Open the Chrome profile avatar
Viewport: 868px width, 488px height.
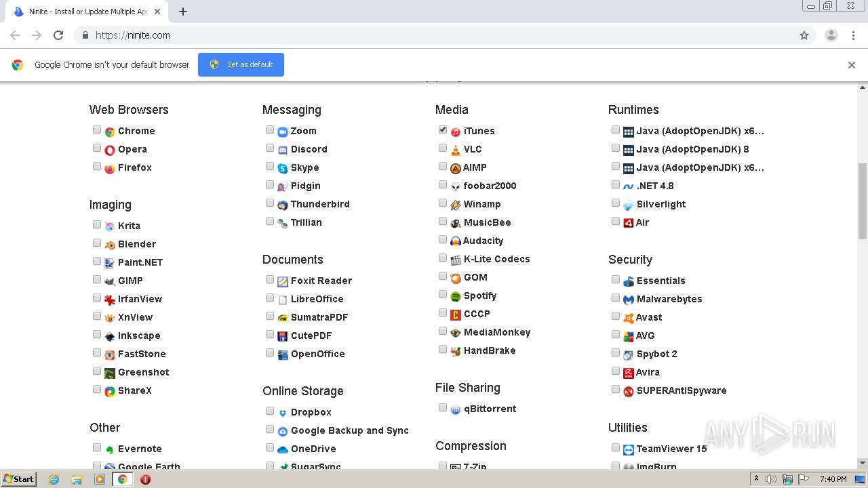[x=831, y=35]
